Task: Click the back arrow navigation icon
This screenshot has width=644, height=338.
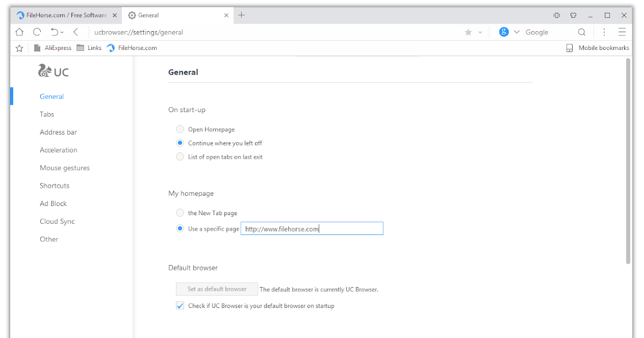Action: [76, 32]
